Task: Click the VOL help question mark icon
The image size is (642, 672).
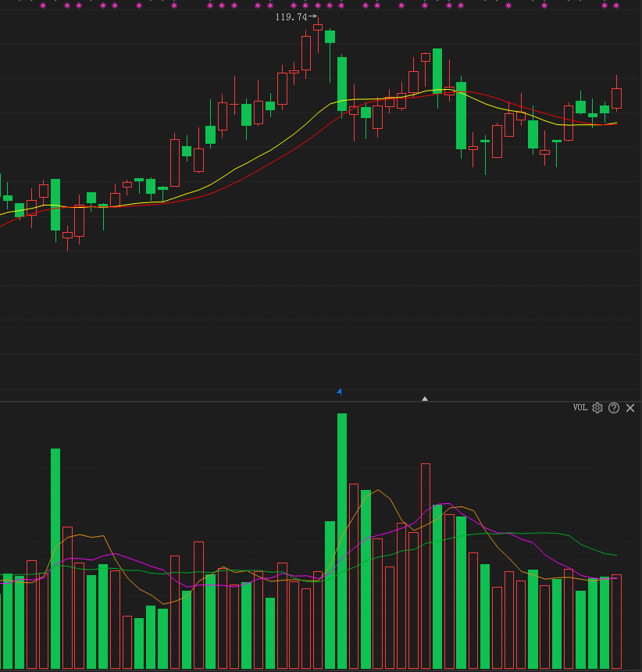Action: coord(614,408)
